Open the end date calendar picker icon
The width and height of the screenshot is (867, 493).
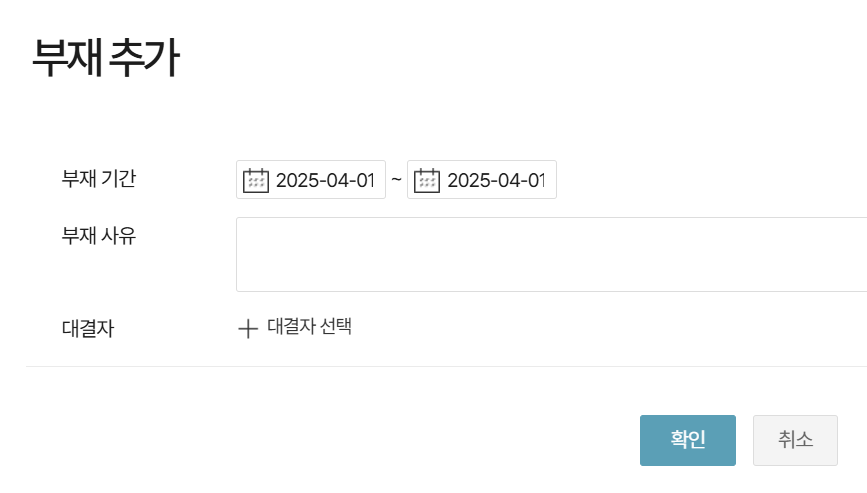pyautogui.click(x=427, y=180)
